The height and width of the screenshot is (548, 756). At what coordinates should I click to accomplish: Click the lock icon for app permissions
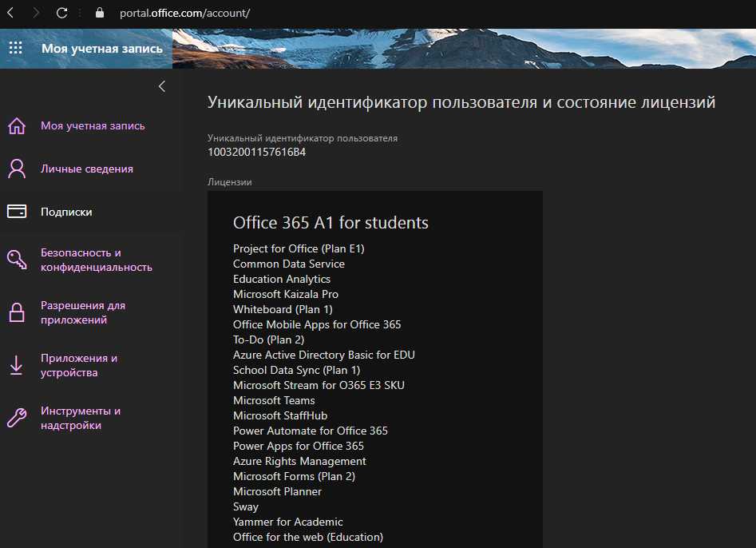[x=17, y=312]
